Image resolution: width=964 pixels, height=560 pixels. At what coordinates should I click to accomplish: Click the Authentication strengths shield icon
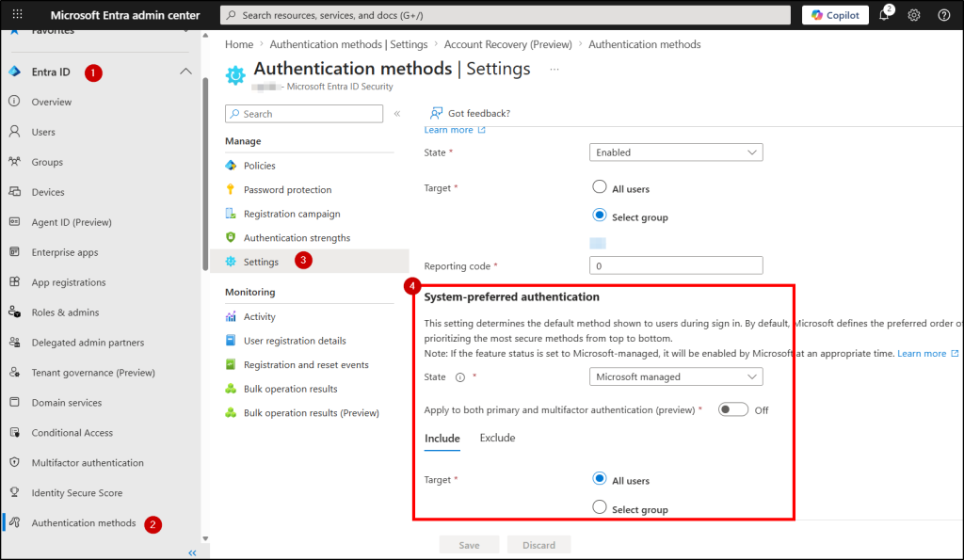[x=231, y=238]
